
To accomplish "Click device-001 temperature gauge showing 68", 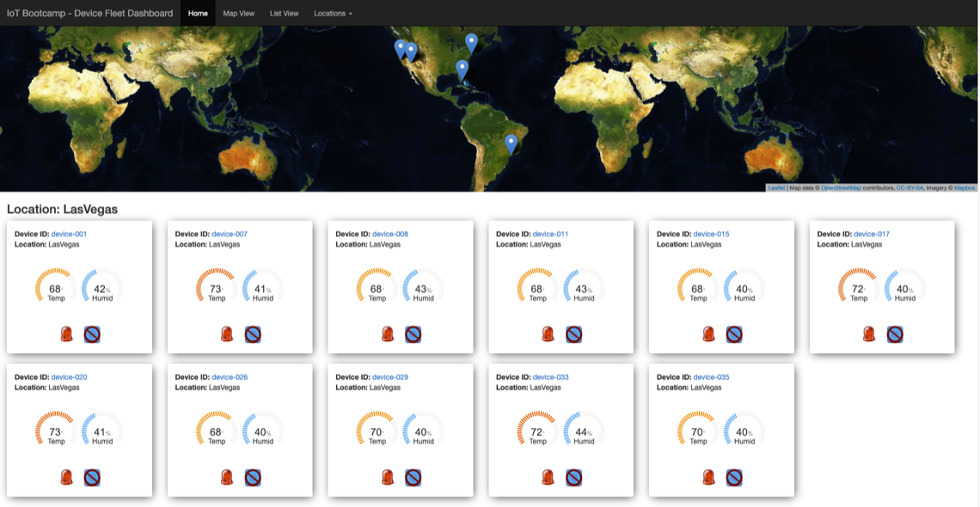I will [56, 287].
